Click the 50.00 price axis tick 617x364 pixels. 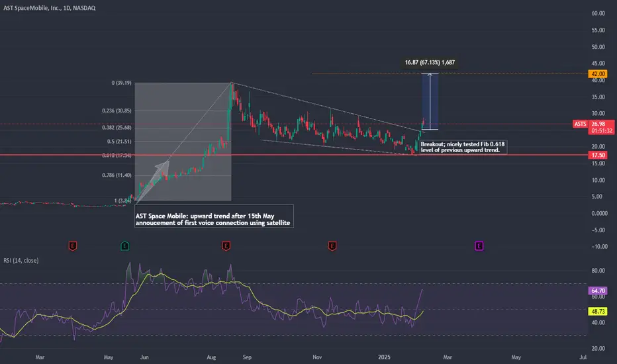click(x=598, y=47)
